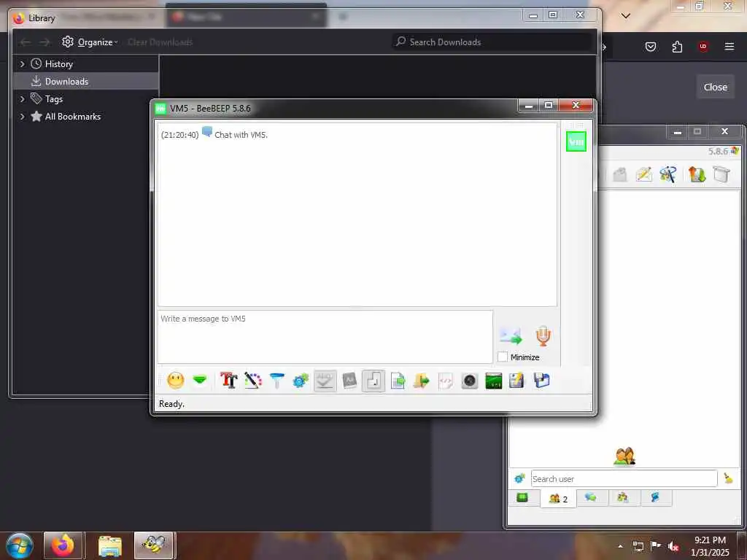The width and height of the screenshot is (747, 560).
Task: Click Firefox icon in the taskbar
Action: 63,545
